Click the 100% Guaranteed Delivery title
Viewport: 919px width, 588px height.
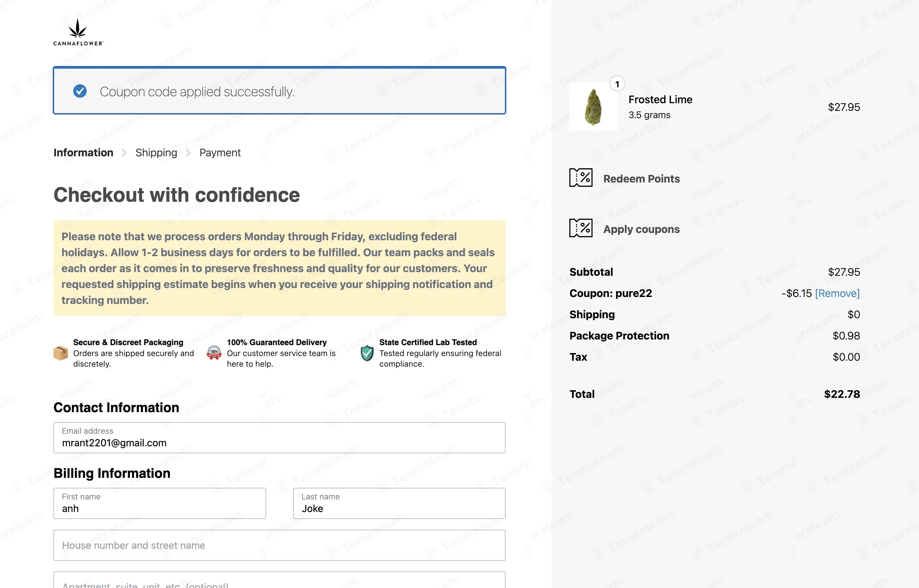pos(277,342)
